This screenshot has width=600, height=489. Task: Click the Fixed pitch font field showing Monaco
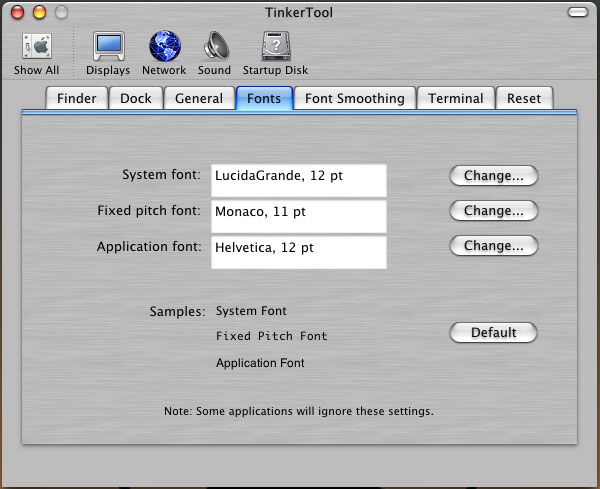pos(299,217)
